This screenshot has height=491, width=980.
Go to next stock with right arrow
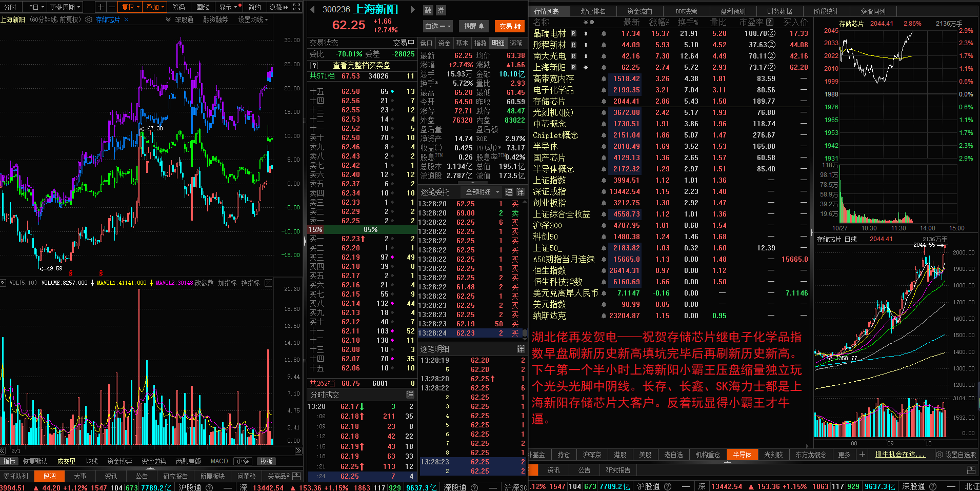[x=412, y=9]
